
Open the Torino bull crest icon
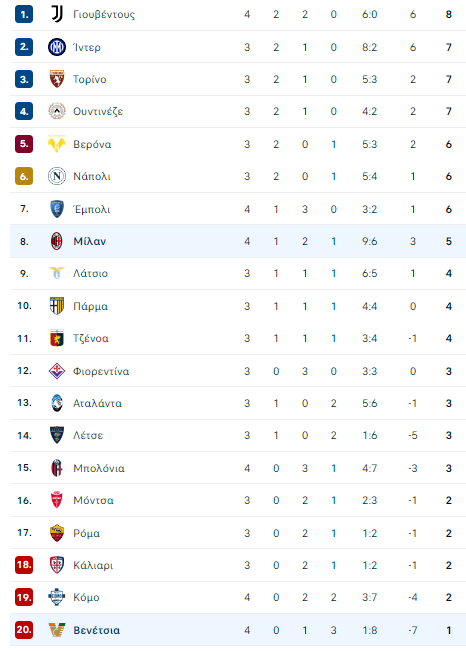coord(57,79)
